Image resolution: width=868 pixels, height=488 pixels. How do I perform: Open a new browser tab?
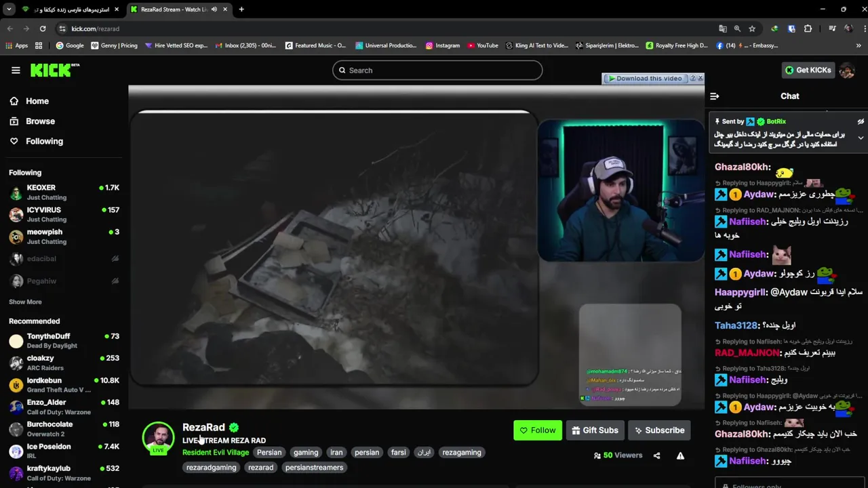coord(241,9)
